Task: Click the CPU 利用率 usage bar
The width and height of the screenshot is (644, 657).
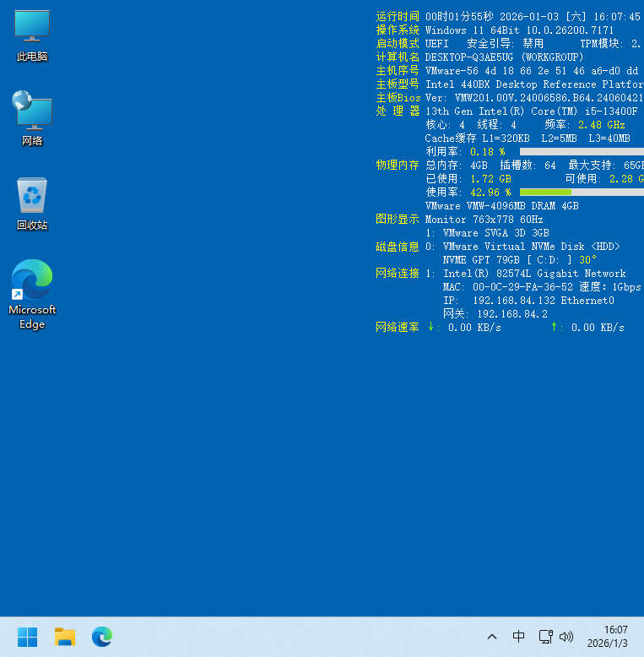Action: (x=581, y=152)
